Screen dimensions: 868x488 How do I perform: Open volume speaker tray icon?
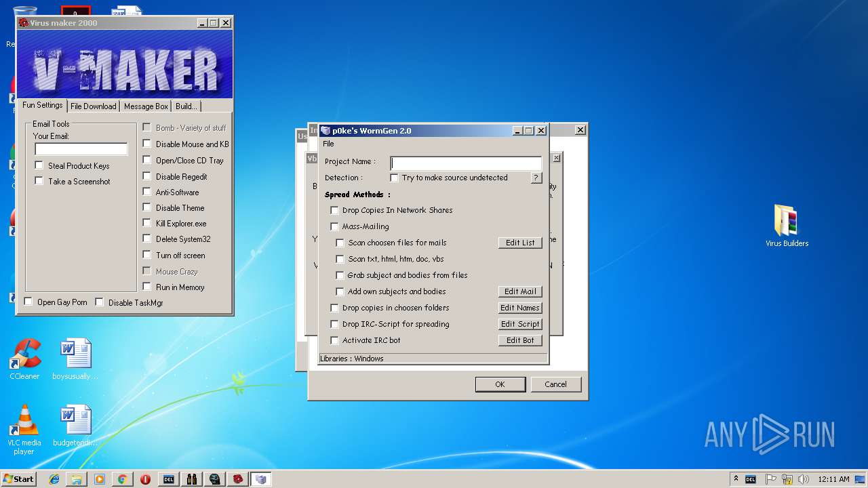click(804, 479)
